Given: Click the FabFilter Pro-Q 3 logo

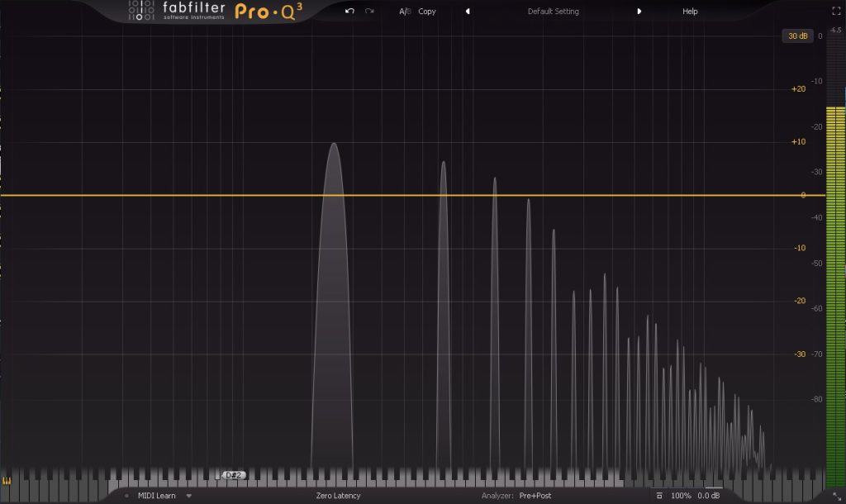Looking at the screenshot, I should pos(216,11).
